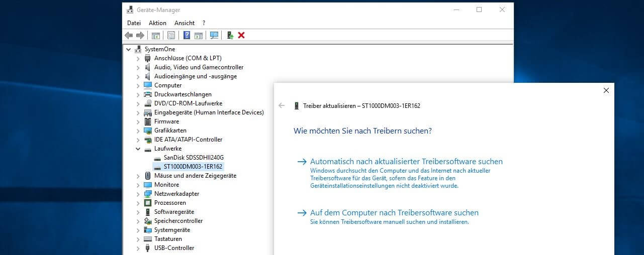This screenshot has width=644, height=255.
Task: Select the Speichercontroller label
Action: [x=178, y=221]
